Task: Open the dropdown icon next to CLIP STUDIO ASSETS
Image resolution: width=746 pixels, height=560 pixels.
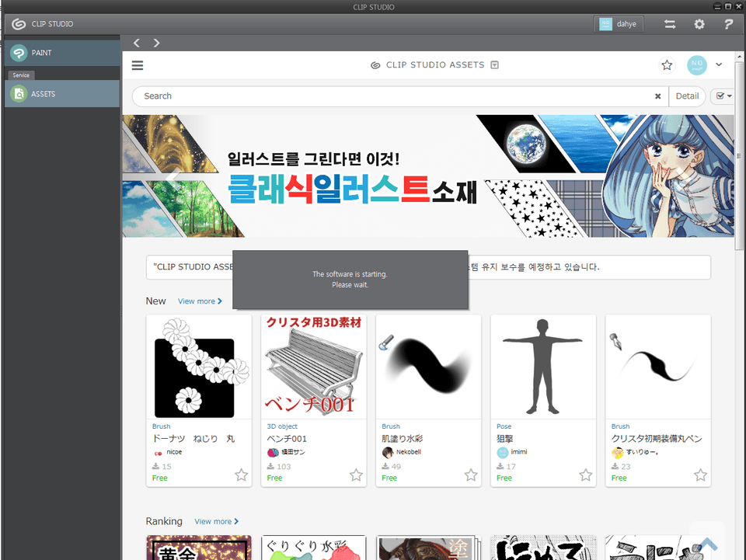Action: click(495, 64)
